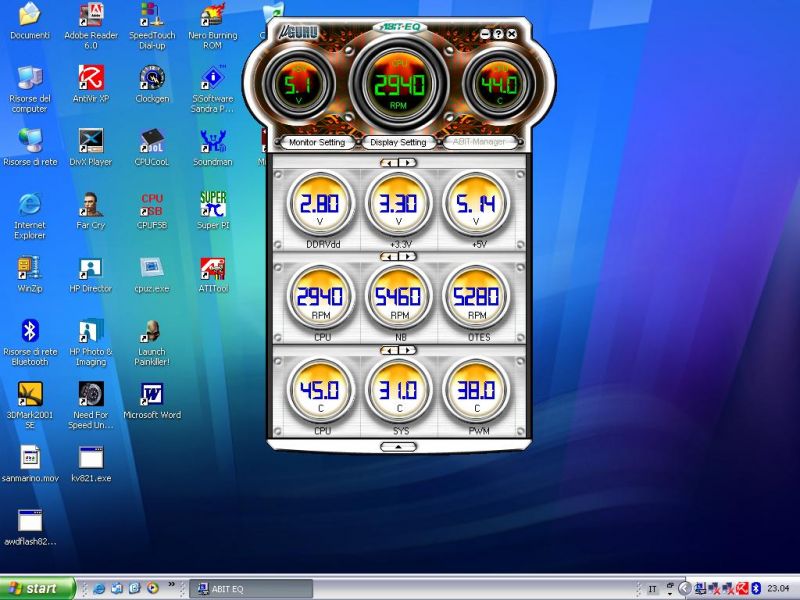Launch Painkiller game shortcut

click(152, 342)
